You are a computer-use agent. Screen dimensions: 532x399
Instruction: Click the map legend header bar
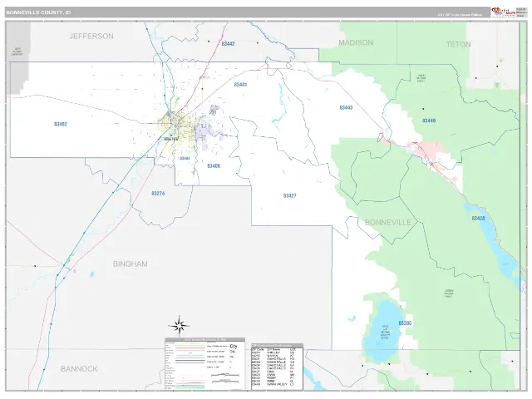(x=205, y=340)
